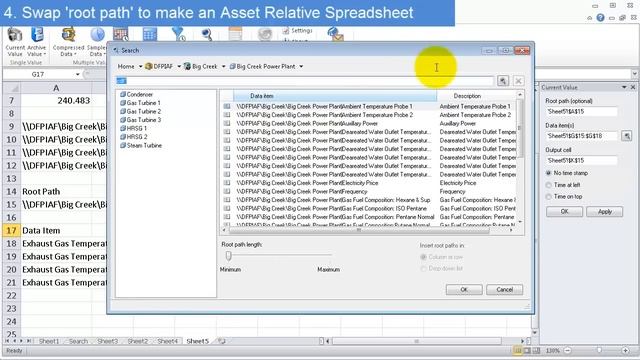Screen dimensions: 640x360
Task: Open DFPIAF breadcrumb dropdown arrow
Action: (179, 67)
